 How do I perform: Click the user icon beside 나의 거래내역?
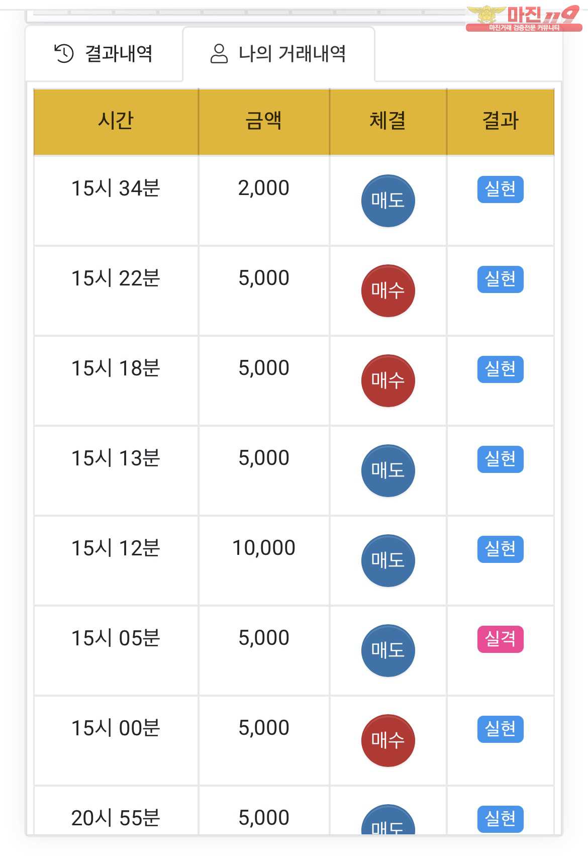[x=219, y=53]
